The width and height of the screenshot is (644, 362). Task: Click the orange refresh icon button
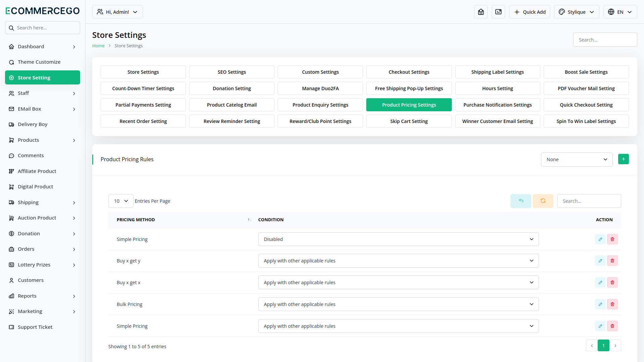point(543,201)
